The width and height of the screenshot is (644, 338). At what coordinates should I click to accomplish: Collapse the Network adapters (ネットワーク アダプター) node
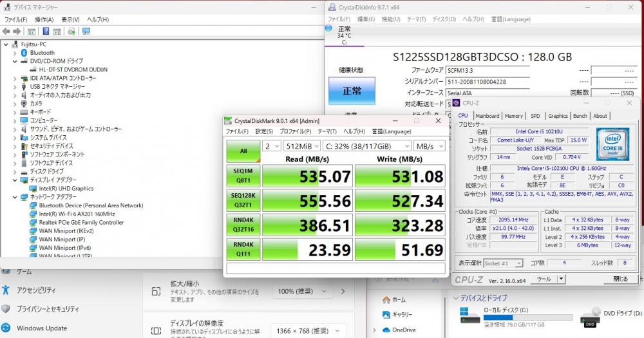click(x=15, y=197)
